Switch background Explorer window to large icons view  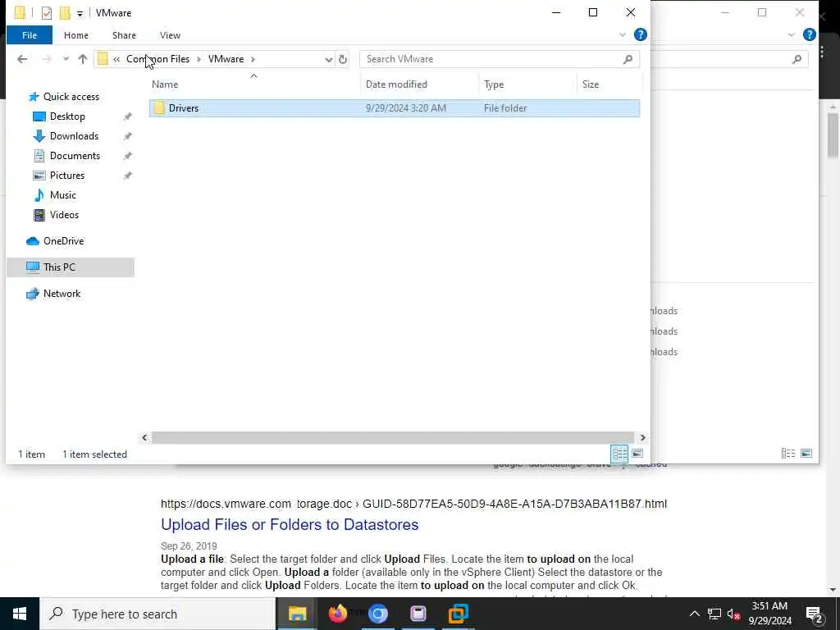coord(806,454)
